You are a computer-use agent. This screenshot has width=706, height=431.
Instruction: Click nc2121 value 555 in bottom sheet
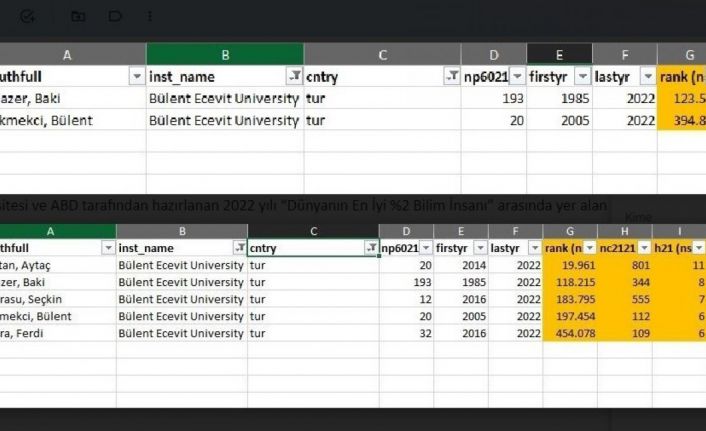pyautogui.click(x=625, y=299)
